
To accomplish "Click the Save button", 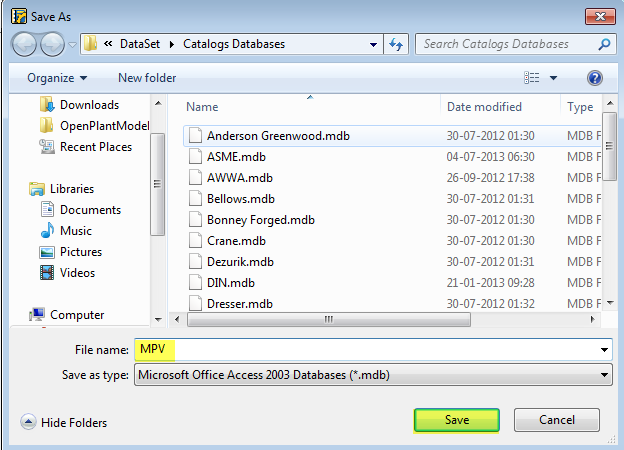I will coord(457,420).
